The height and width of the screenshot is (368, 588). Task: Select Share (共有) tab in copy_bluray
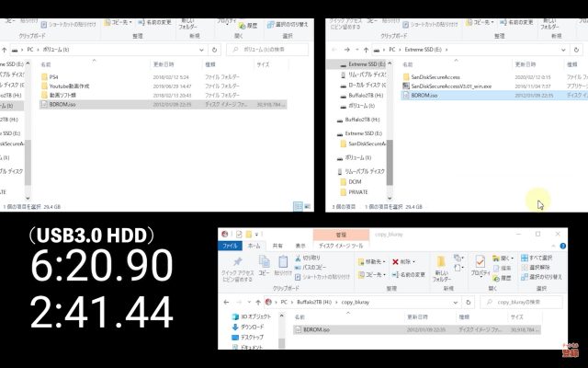[x=277, y=246]
